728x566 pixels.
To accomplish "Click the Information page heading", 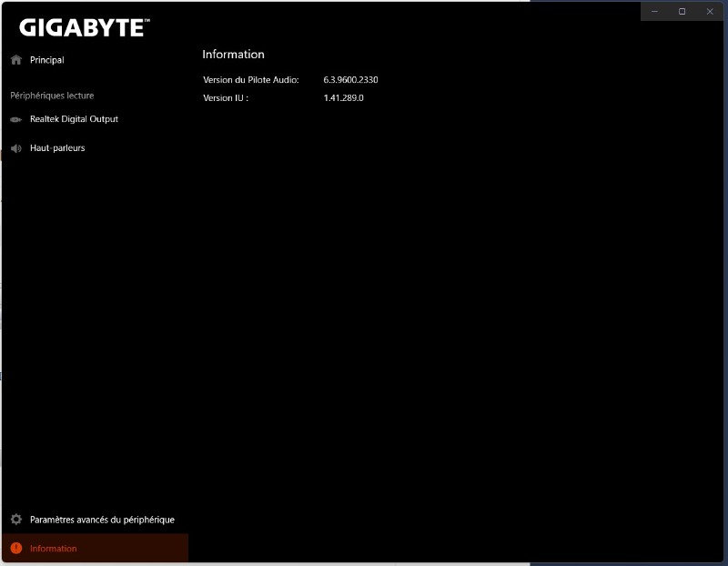I will 233,55.
